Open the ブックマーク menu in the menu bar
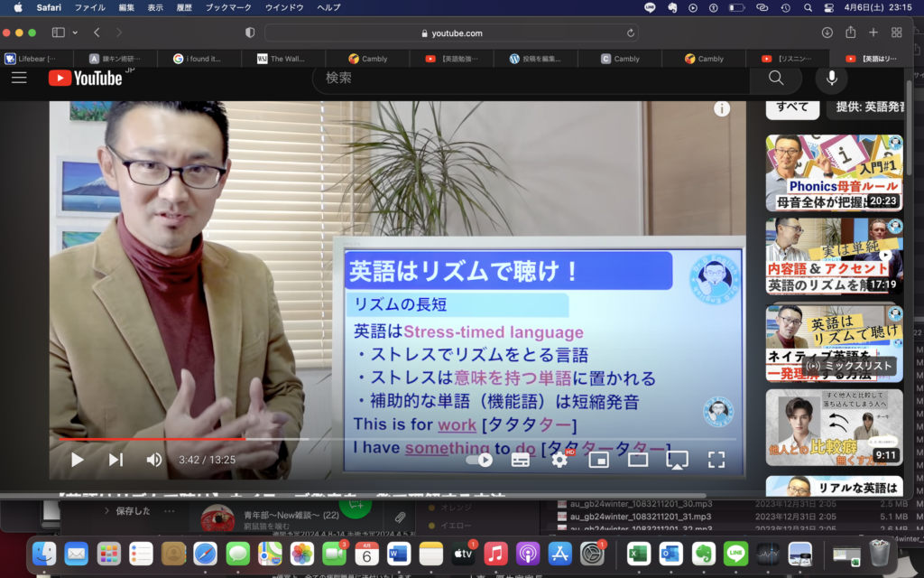924x578 pixels. click(x=227, y=7)
